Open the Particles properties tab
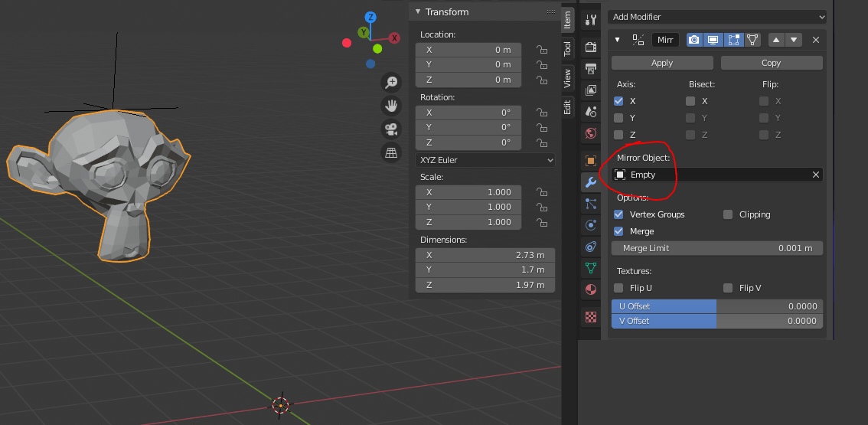This screenshot has height=425, width=868. [591, 204]
